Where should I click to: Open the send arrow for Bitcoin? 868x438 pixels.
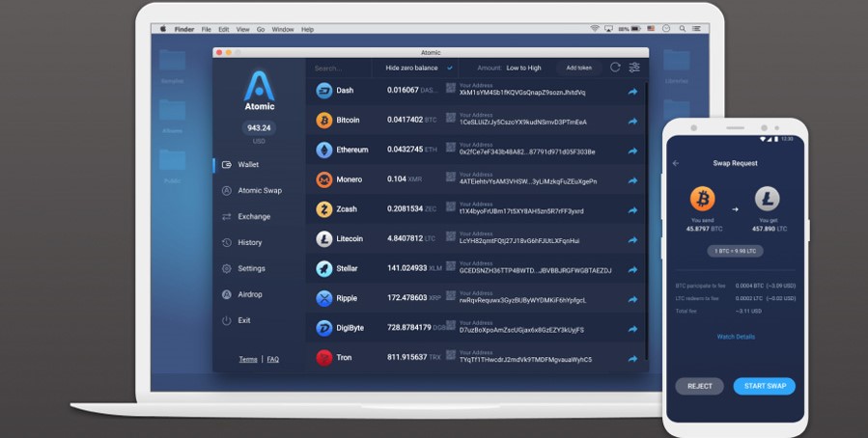(632, 122)
